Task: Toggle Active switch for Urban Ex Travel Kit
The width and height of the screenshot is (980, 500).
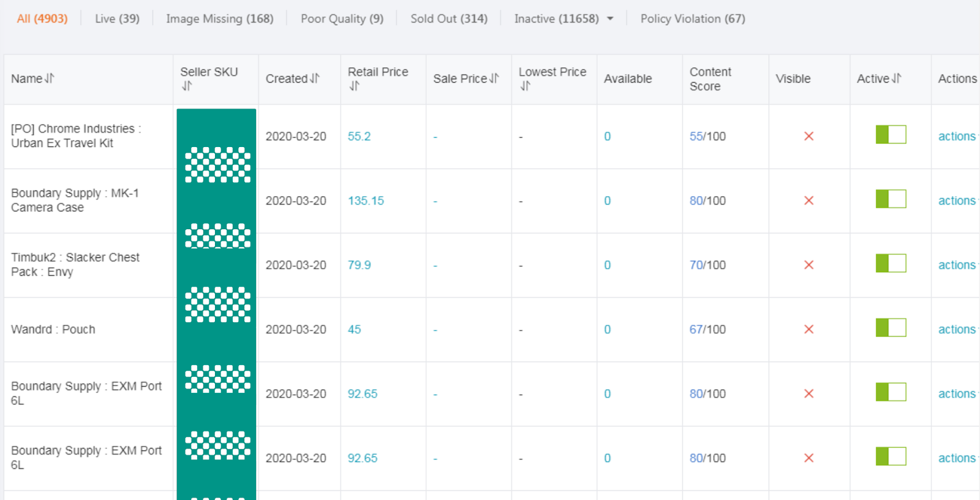Action: tap(891, 135)
